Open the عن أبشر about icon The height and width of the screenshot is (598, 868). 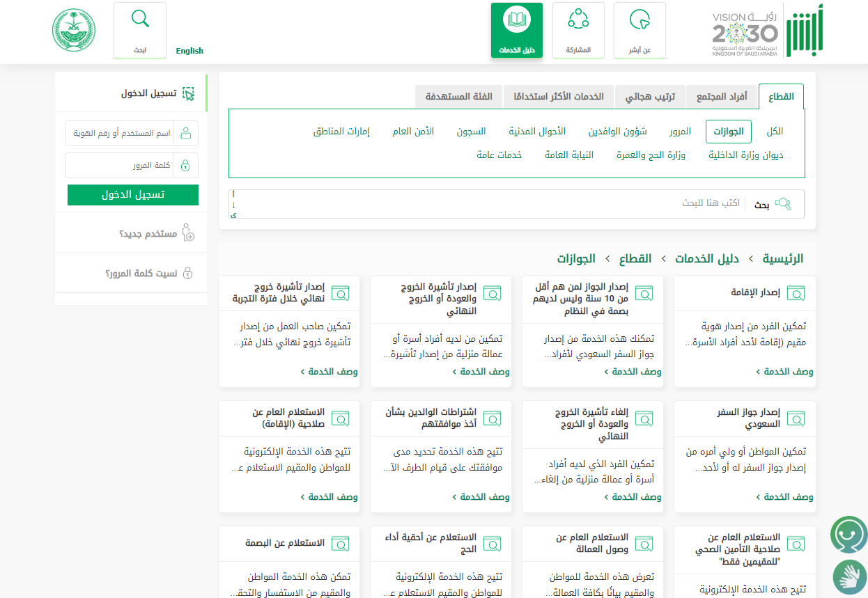(x=640, y=30)
